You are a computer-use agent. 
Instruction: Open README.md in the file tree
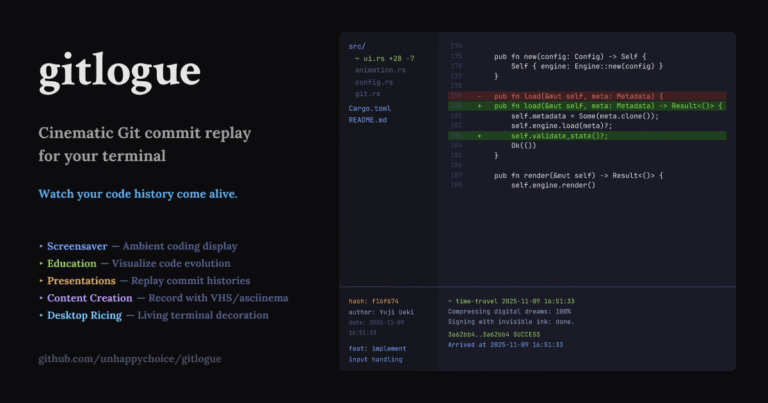(367, 119)
